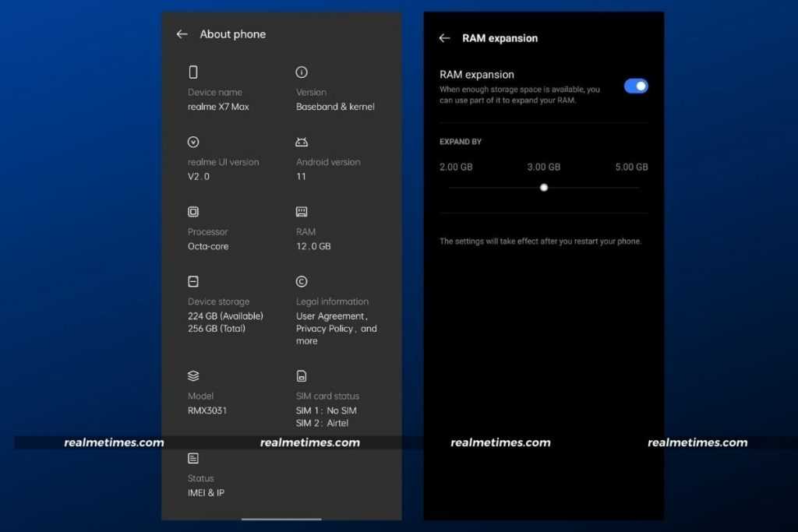Tap the Octa-core processor value

pyautogui.click(x=208, y=246)
